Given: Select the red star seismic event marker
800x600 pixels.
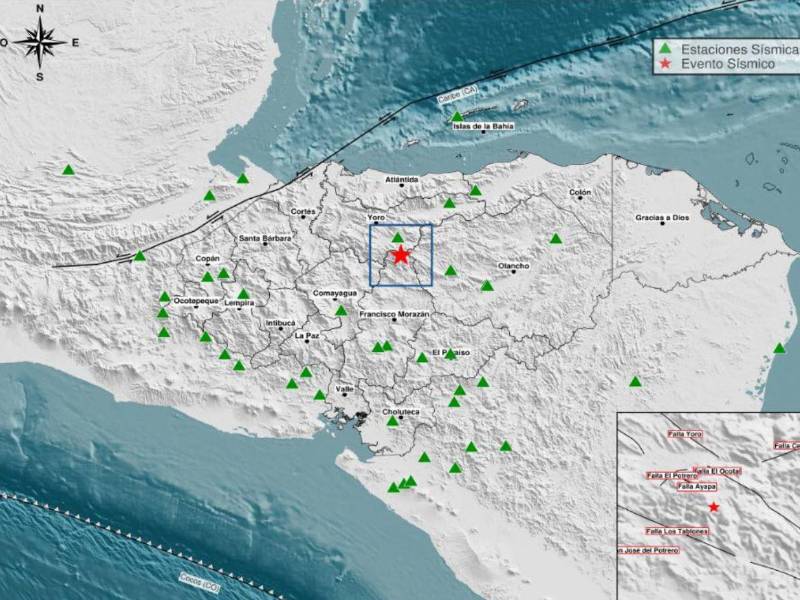Looking at the screenshot, I should (x=399, y=256).
